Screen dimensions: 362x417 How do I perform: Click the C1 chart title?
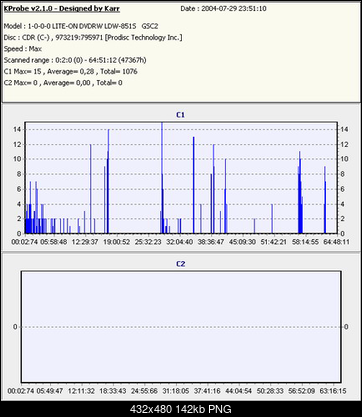[x=180, y=115]
